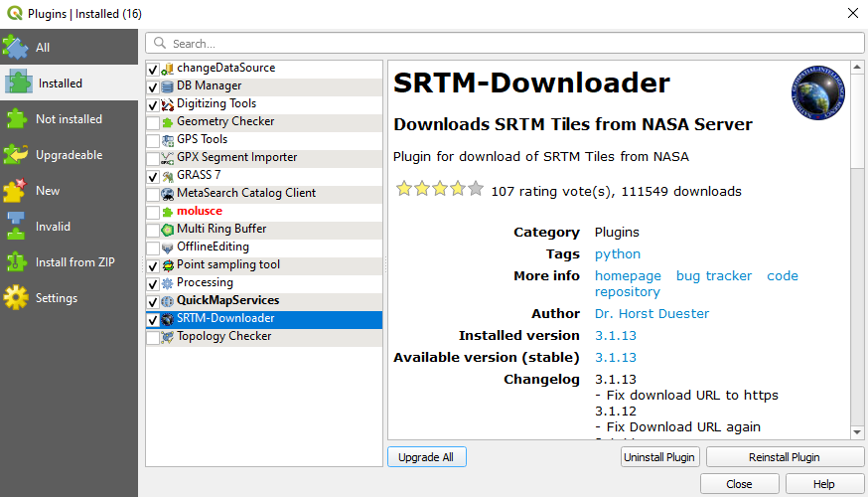Screen dimensions: 868x497
Task: Click the search magnifier icon
Action: [160, 43]
